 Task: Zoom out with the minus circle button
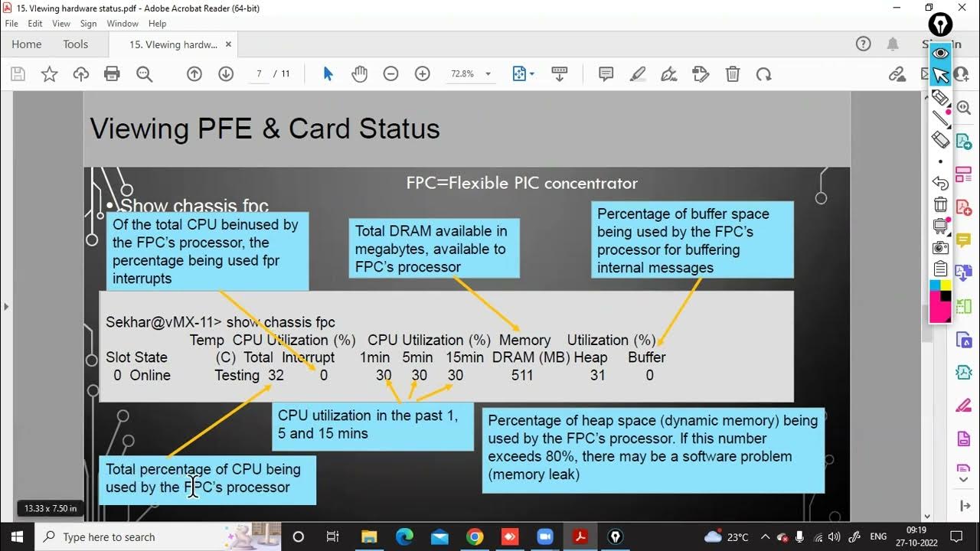[x=390, y=74]
